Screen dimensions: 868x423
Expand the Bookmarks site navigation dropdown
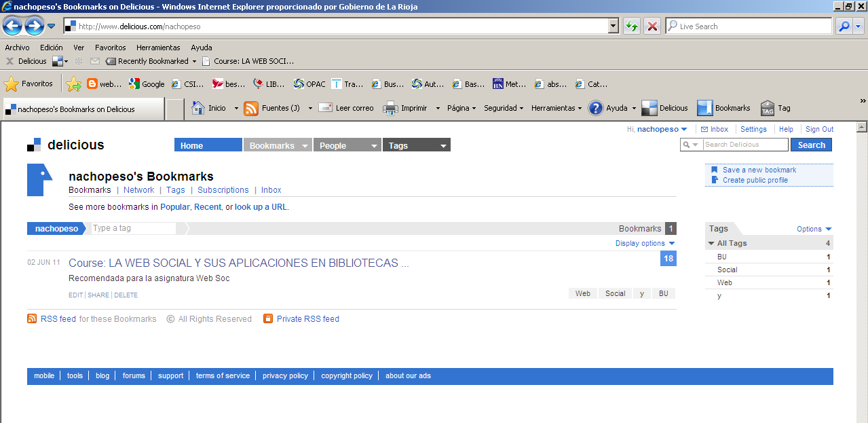(305, 146)
